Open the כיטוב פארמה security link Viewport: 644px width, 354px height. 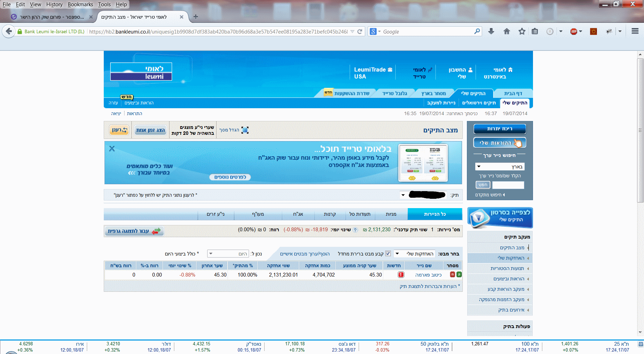(428, 275)
